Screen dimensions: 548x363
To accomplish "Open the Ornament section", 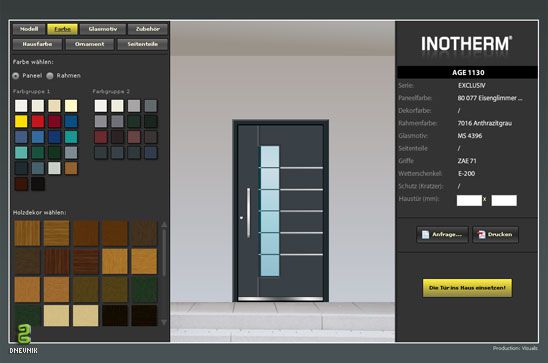I will pyautogui.click(x=89, y=44).
